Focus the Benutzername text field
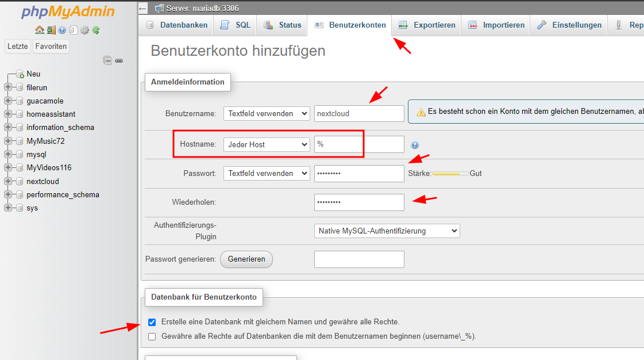 tap(359, 113)
